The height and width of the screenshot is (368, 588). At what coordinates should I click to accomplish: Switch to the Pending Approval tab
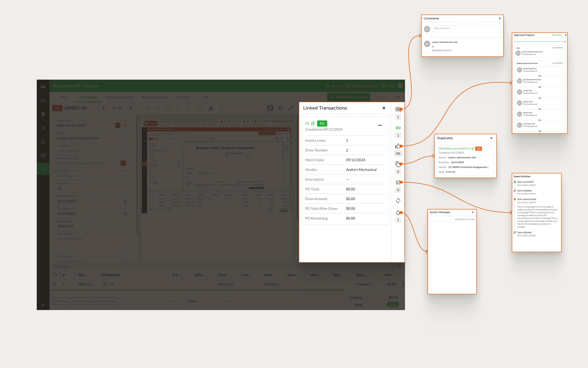(120, 97)
